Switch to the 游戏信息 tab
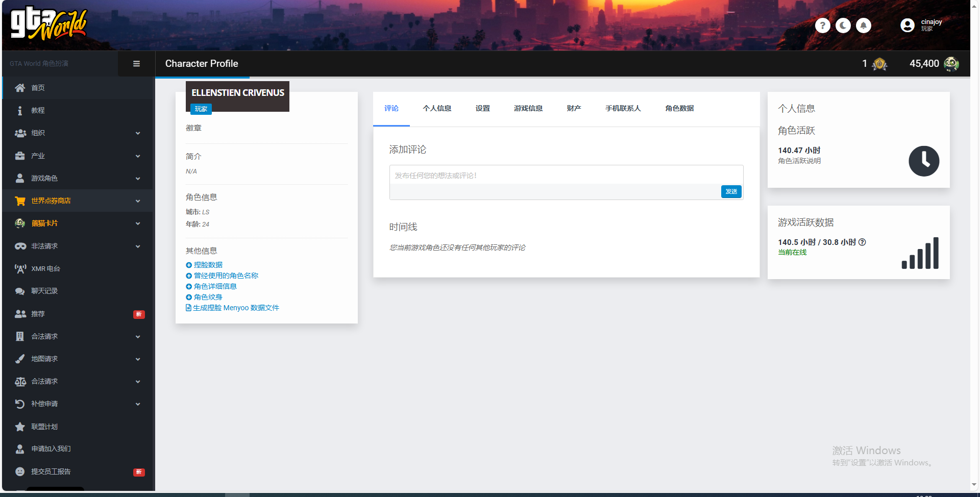The width and height of the screenshot is (980, 497). click(x=528, y=108)
